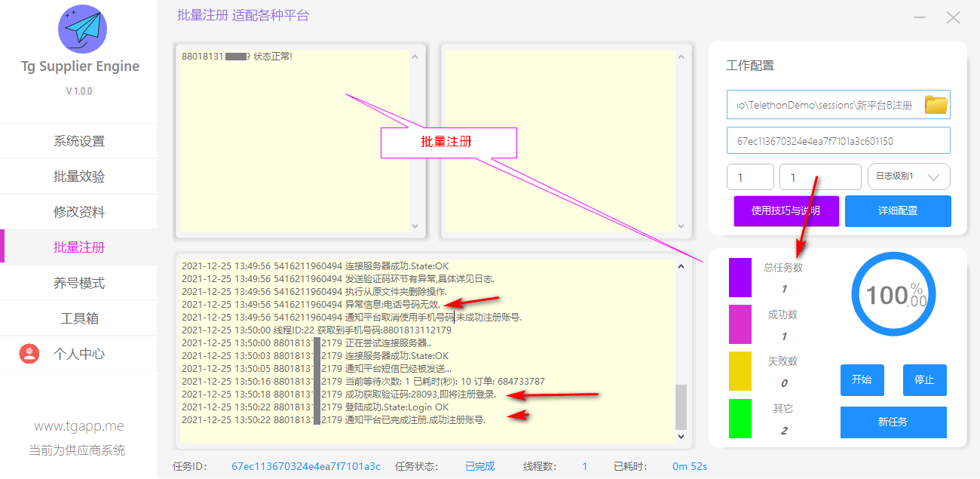Click the 停止 button
The width and height of the screenshot is (980, 479).
point(924,380)
